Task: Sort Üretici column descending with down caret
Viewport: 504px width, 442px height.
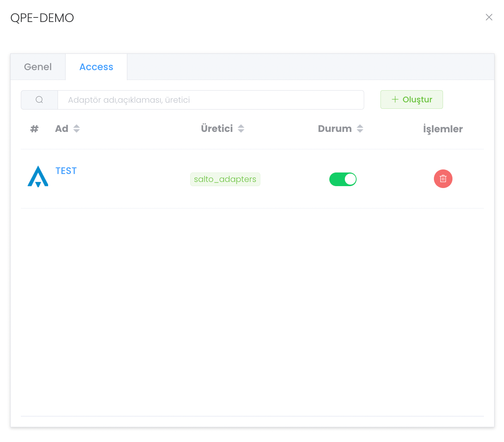Action: [241, 131]
